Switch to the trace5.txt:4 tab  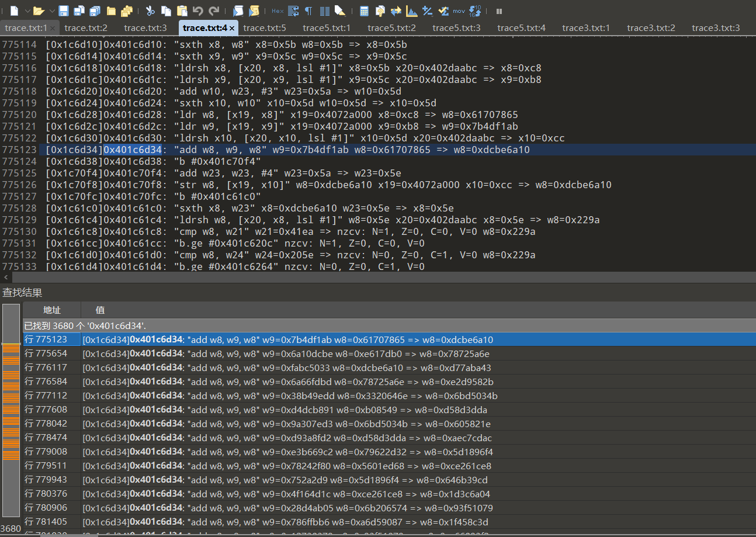tap(521, 27)
